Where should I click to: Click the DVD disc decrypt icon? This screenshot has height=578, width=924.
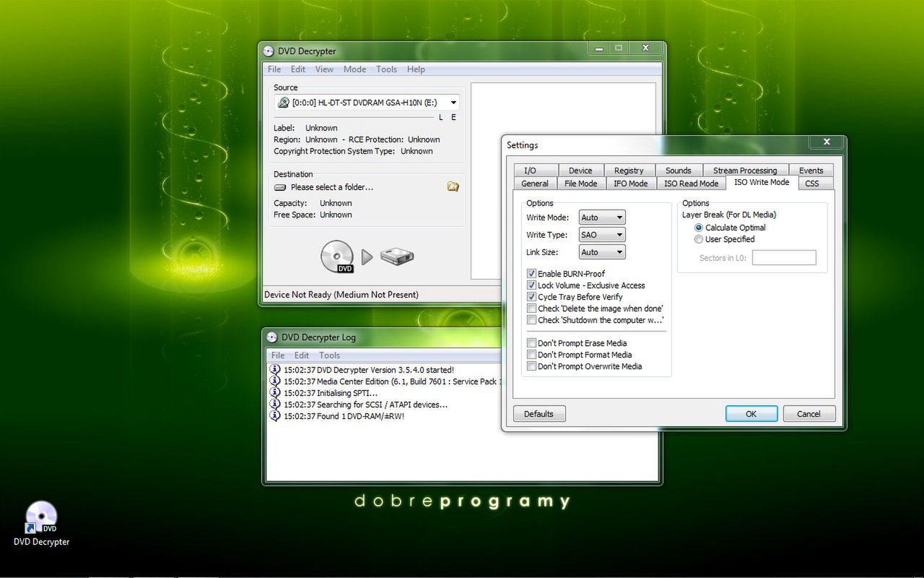pyautogui.click(x=338, y=256)
